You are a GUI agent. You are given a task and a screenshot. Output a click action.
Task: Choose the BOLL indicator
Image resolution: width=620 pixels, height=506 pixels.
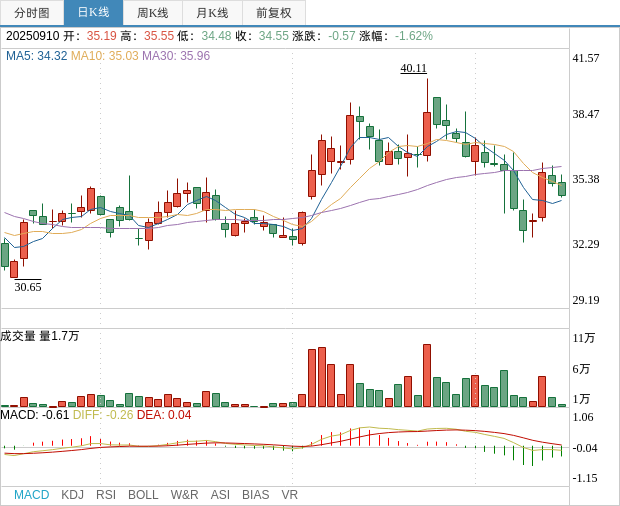(x=143, y=495)
